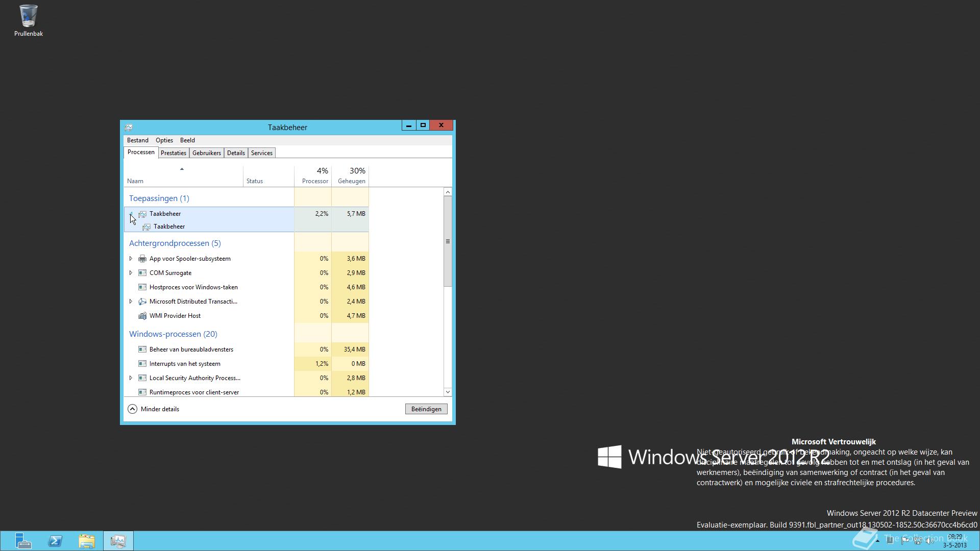Sort by the Naam column header
This screenshot has width=980, height=551.
[x=184, y=176]
